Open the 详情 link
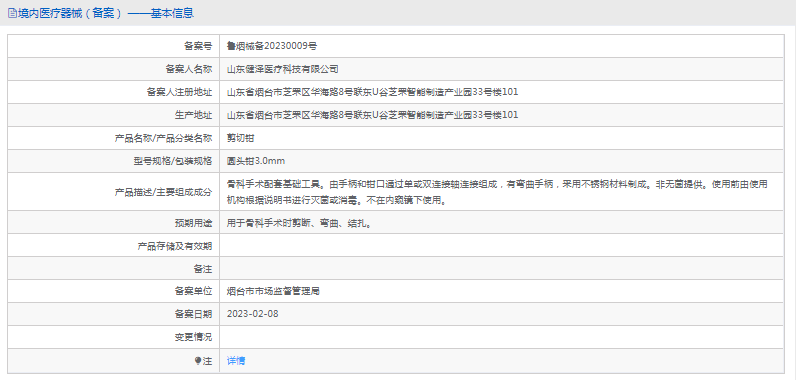This screenshot has width=797, height=380. coord(236,361)
